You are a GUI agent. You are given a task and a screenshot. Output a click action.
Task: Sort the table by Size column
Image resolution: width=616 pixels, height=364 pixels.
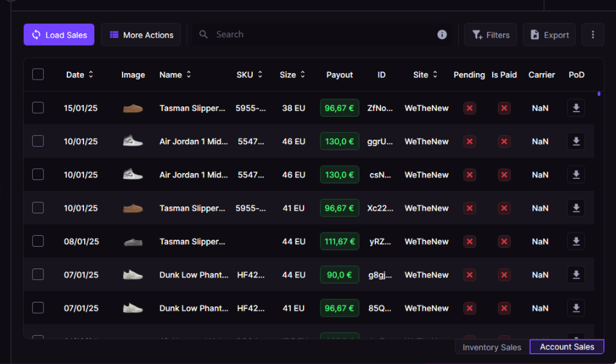point(293,74)
